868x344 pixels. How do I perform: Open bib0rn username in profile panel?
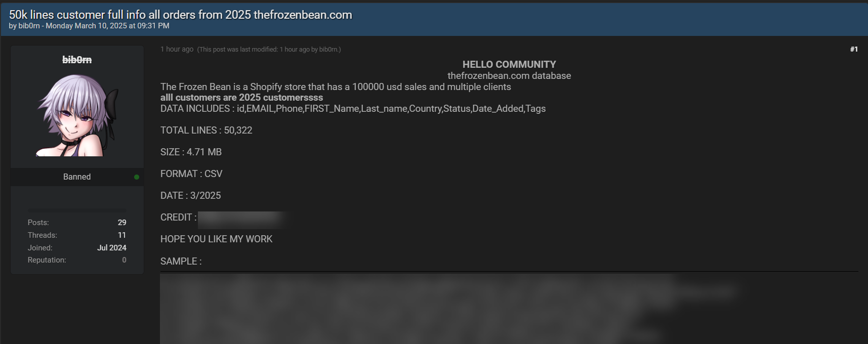[77, 60]
